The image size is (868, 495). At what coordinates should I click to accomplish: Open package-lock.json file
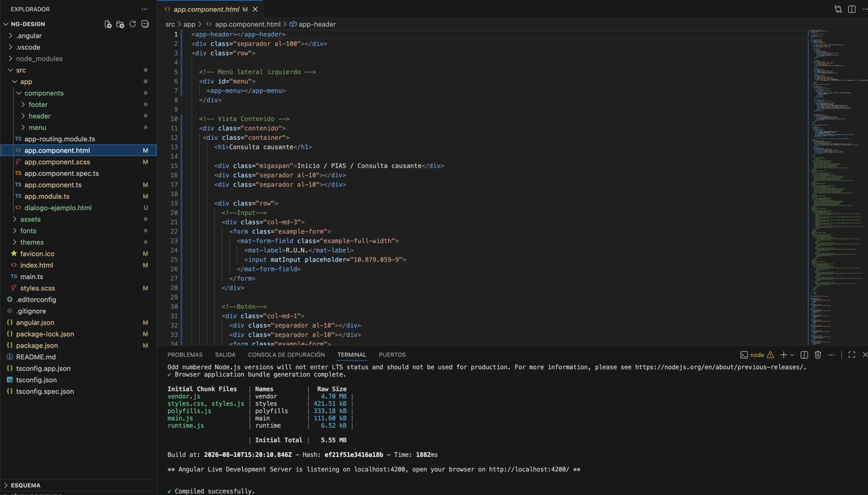(x=78, y=334)
